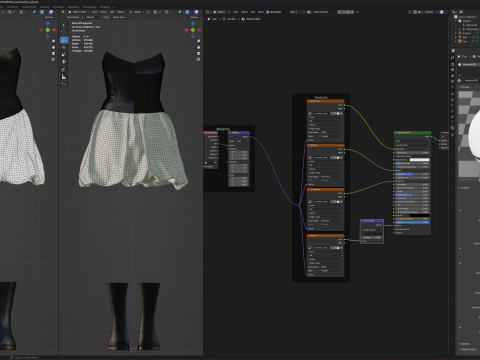Click open image folder icon on Base Color node

tap(338, 113)
